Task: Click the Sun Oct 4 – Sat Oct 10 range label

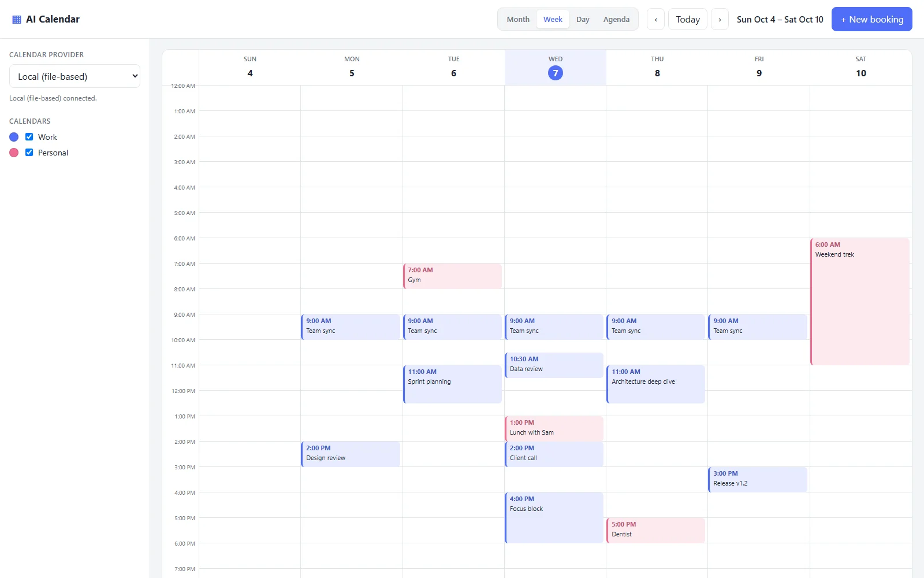Action: [780, 19]
